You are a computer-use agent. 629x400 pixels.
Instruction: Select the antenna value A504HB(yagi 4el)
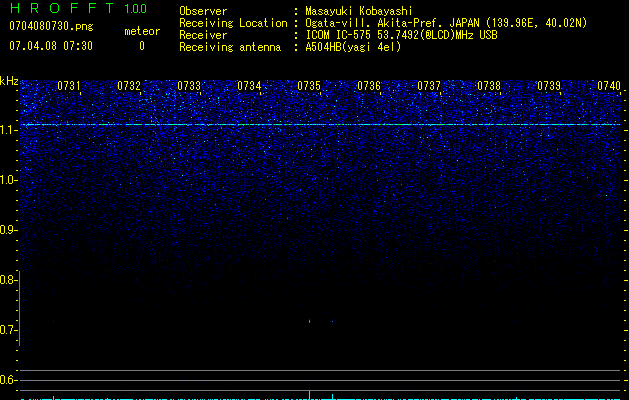point(353,47)
